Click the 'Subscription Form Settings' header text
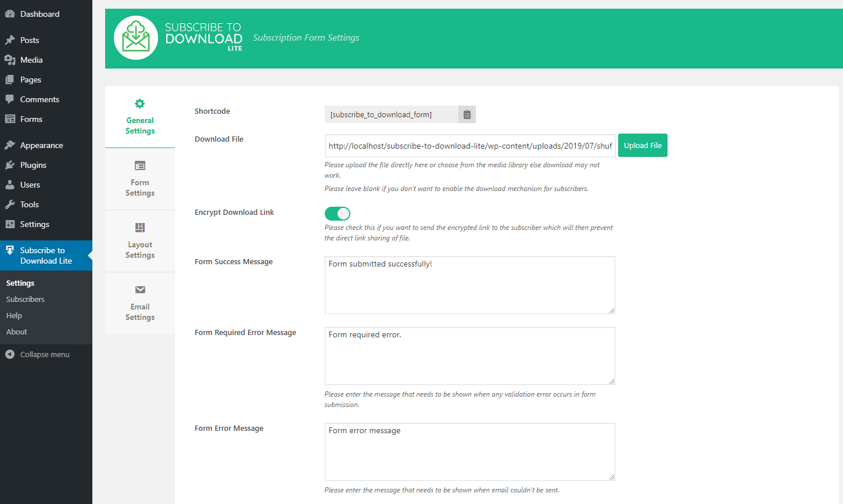843x504 pixels. (x=306, y=38)
